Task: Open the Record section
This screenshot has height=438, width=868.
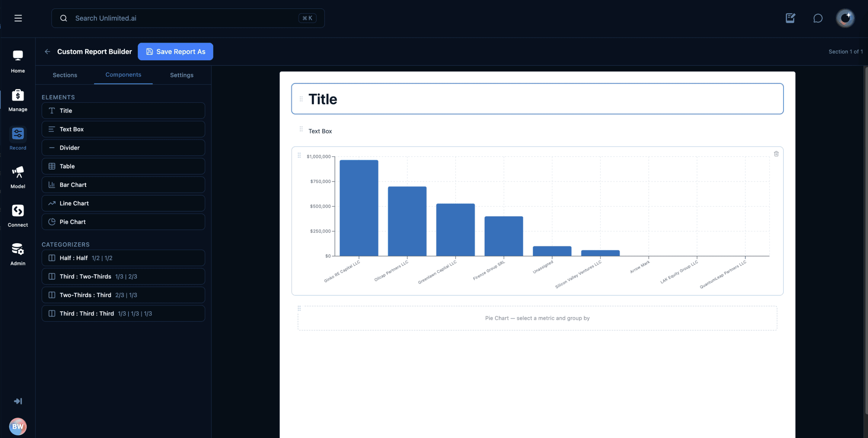Action: point(18,139)
